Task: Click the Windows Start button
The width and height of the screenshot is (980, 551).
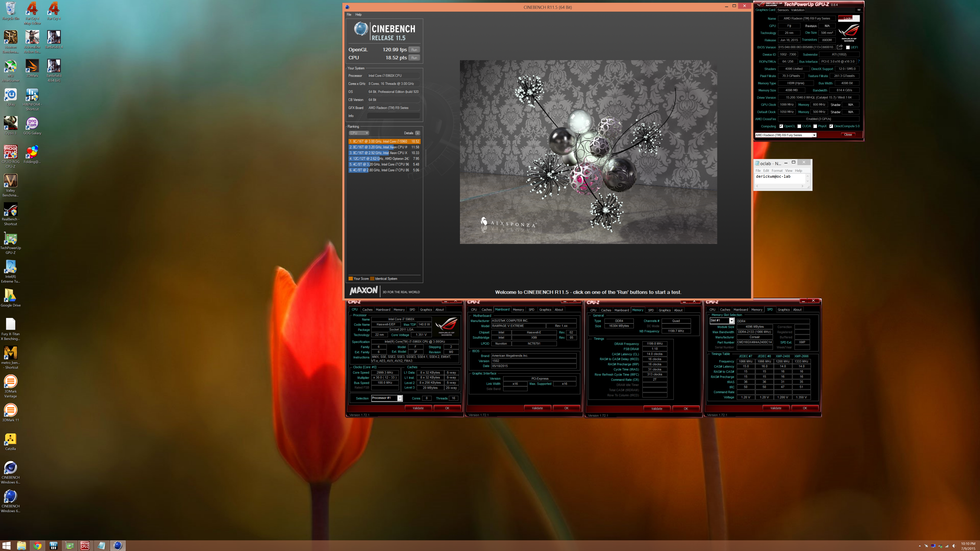Action: pos(7,546)
